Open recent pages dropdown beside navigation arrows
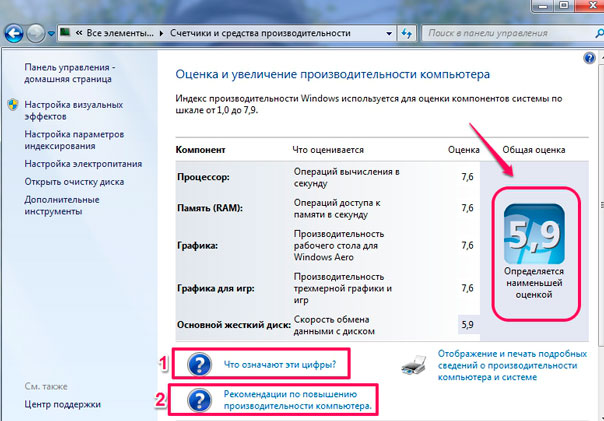 (x=51, y=34)
